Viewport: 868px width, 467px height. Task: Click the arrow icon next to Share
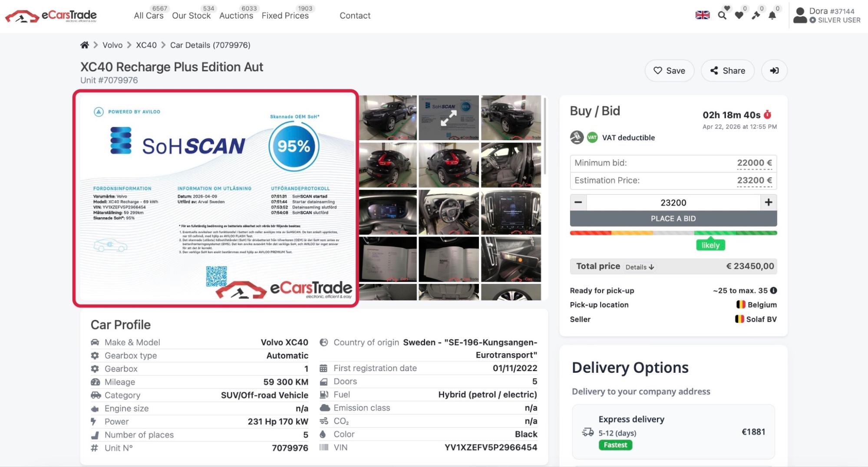click(x=774, y=70)
